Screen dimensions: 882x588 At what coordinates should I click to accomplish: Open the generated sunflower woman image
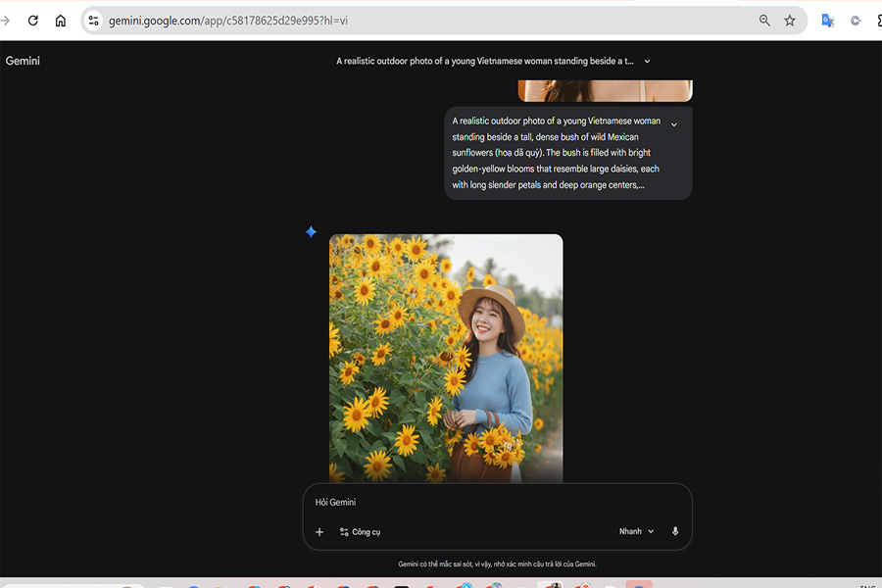pos(446,358)
